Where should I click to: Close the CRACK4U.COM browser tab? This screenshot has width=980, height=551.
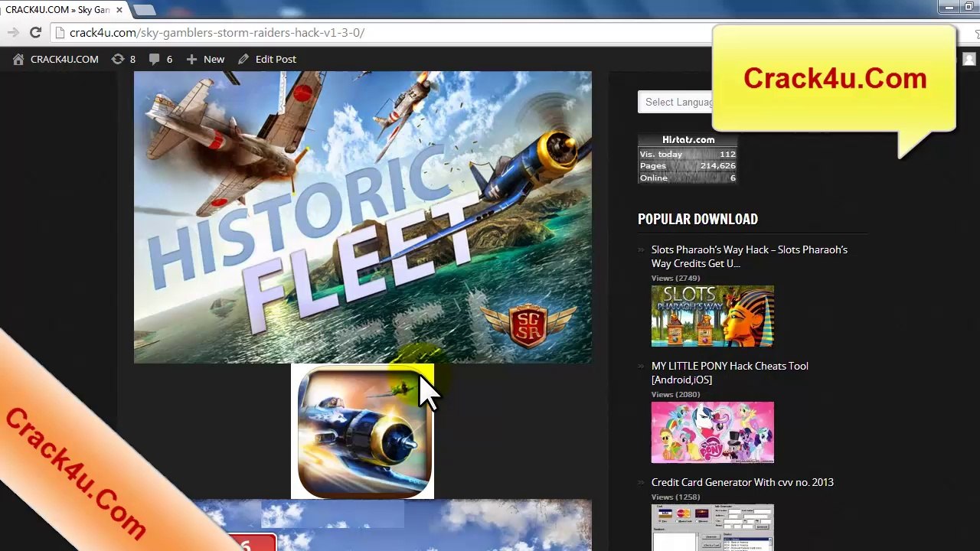coord(119,10)
